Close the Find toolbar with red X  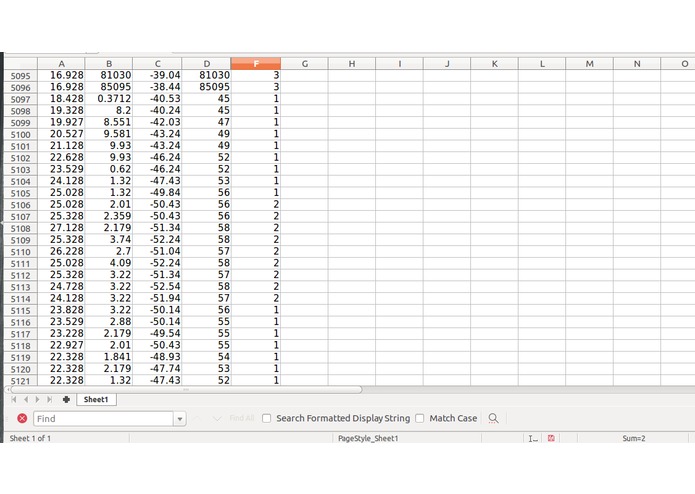coord(22,418)
